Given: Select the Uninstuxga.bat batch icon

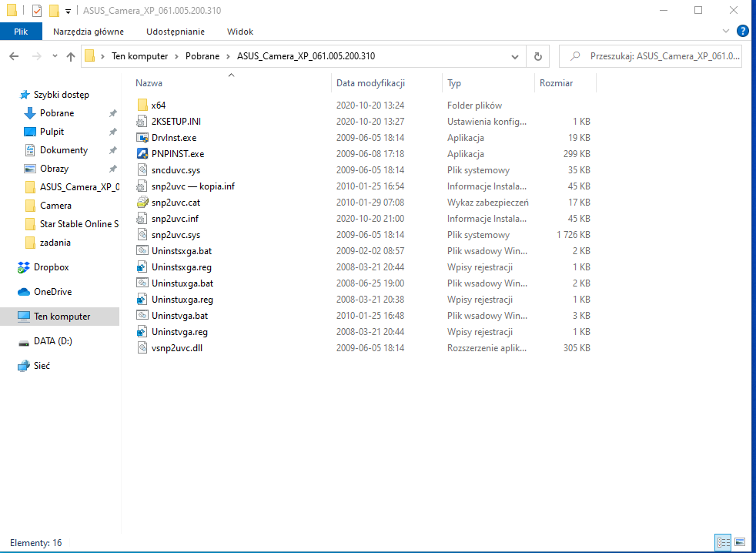Looking at the screenshot, I should (142, 283).
